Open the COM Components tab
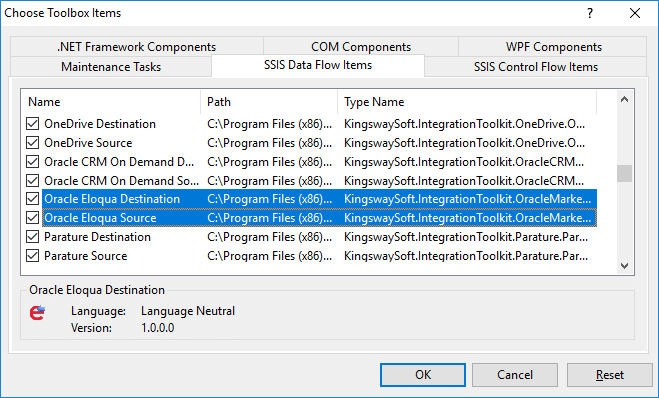659x398 pixels. click(361, 47)
